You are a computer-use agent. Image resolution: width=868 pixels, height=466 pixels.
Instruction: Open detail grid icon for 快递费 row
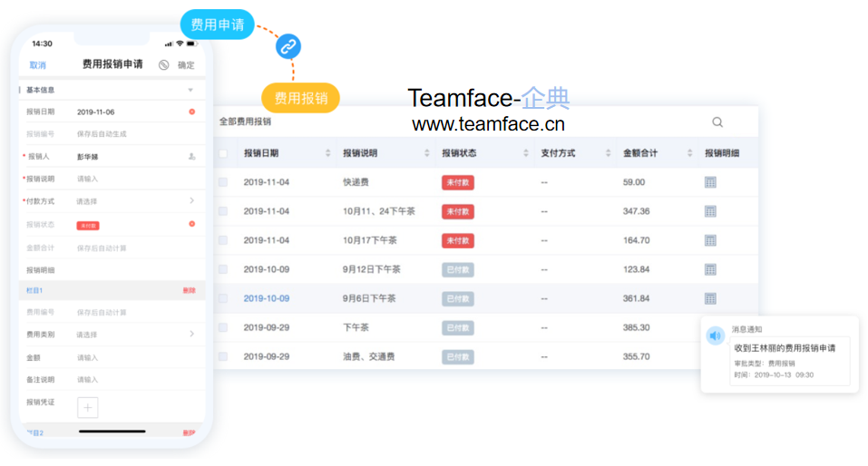point(710,182)
